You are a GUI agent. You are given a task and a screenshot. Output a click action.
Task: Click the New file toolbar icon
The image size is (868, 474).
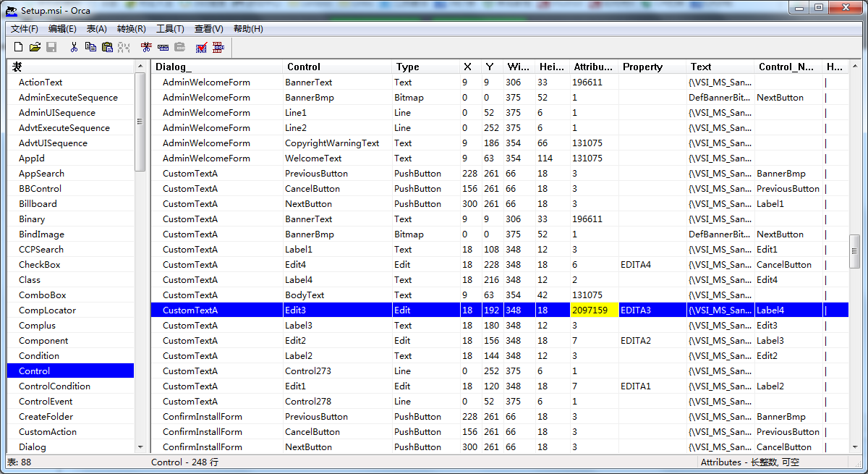(x=19, y=47)
